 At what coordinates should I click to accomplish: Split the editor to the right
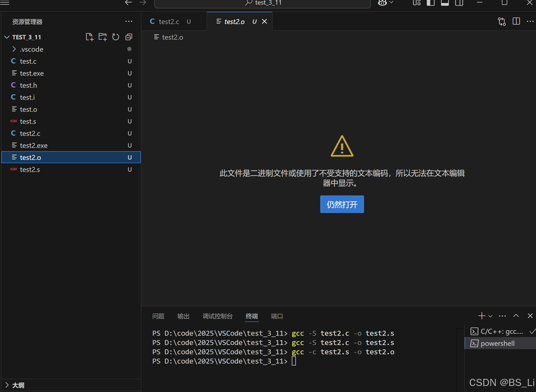click(516, 22)
